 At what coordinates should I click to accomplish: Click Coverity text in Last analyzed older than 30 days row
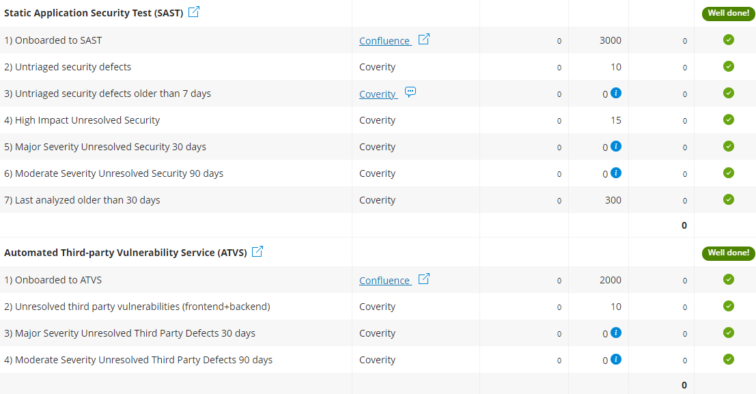(x=377, y=200)
